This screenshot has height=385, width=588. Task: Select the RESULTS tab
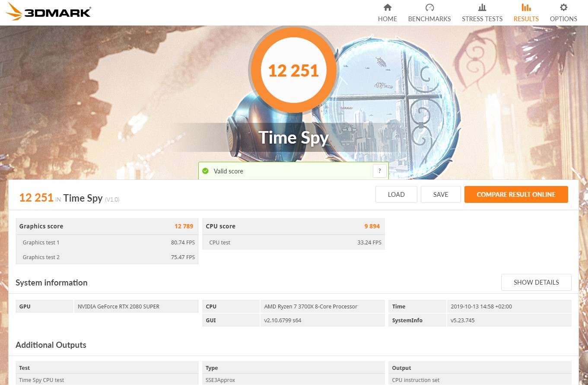(526, 13)
